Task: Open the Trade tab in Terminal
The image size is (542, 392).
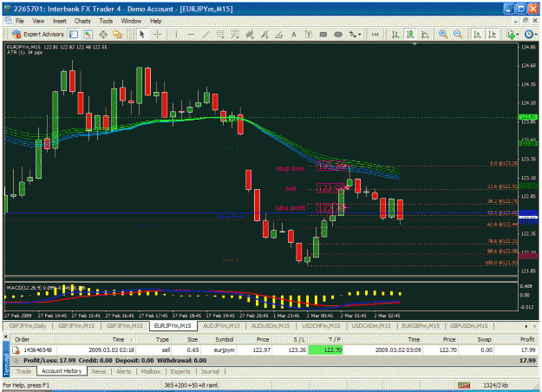Action: tap(23, 371)
